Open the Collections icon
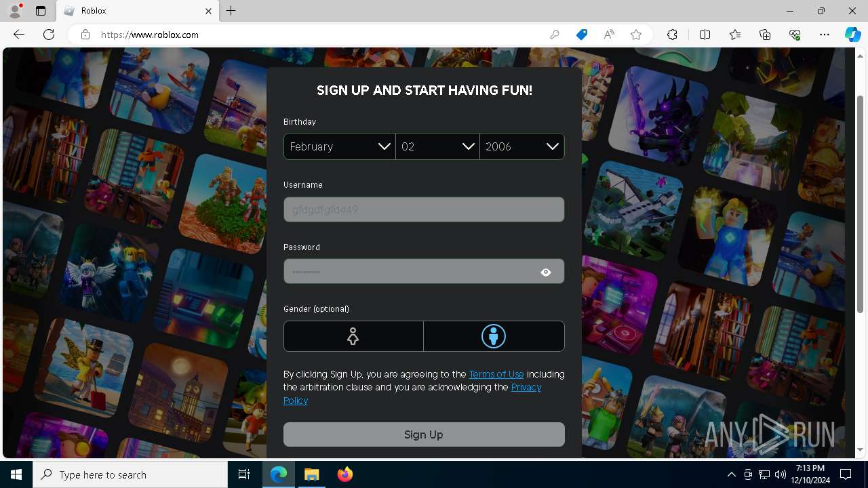Image resolution: width=868 pixels, height=488 pixels. tap(765, 35)
